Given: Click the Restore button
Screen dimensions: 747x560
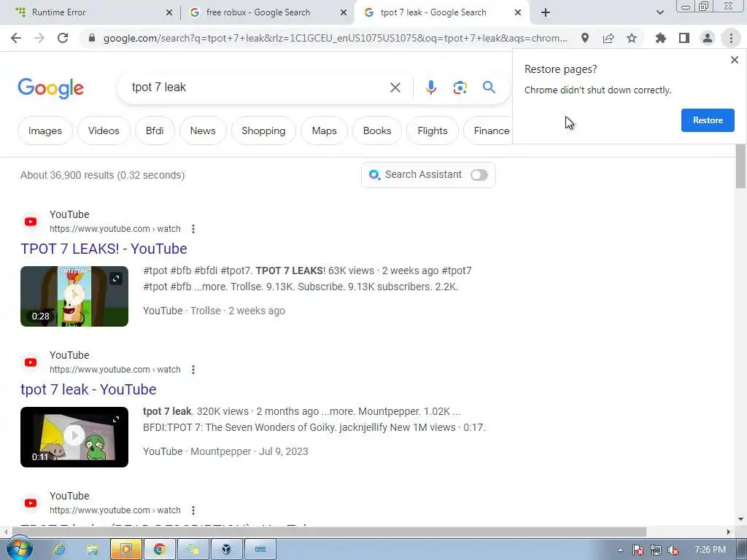Looking at the screenshot, I should [708, 120].
